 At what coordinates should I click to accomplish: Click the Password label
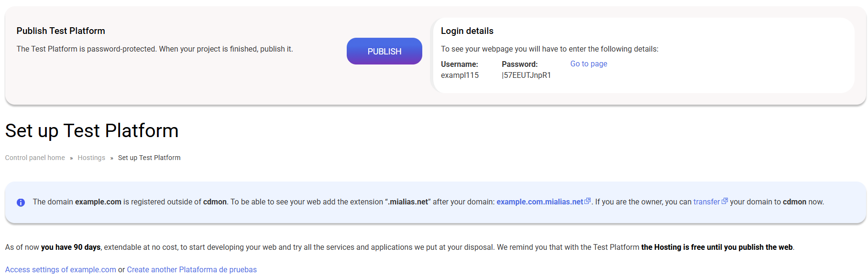pyautogui.click(x=519, y=64)
